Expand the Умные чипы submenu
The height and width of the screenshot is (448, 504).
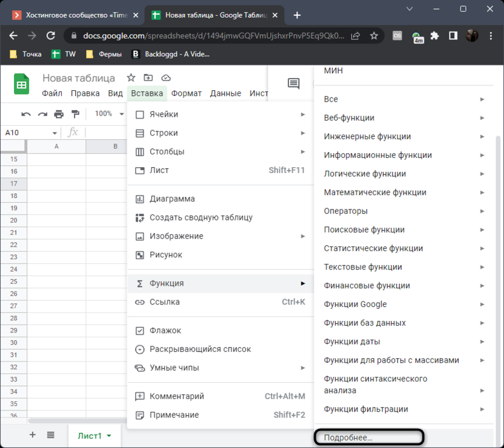(x=174, y=368)
